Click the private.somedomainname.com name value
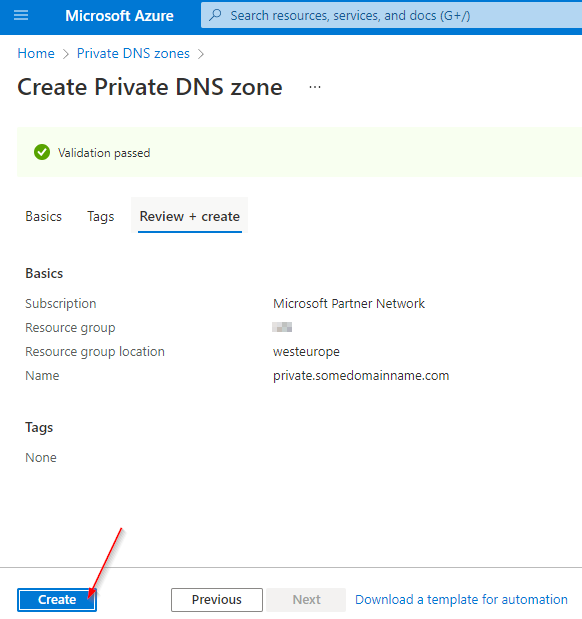This screenshot has height=619, width=582. [x=361, y=375]
